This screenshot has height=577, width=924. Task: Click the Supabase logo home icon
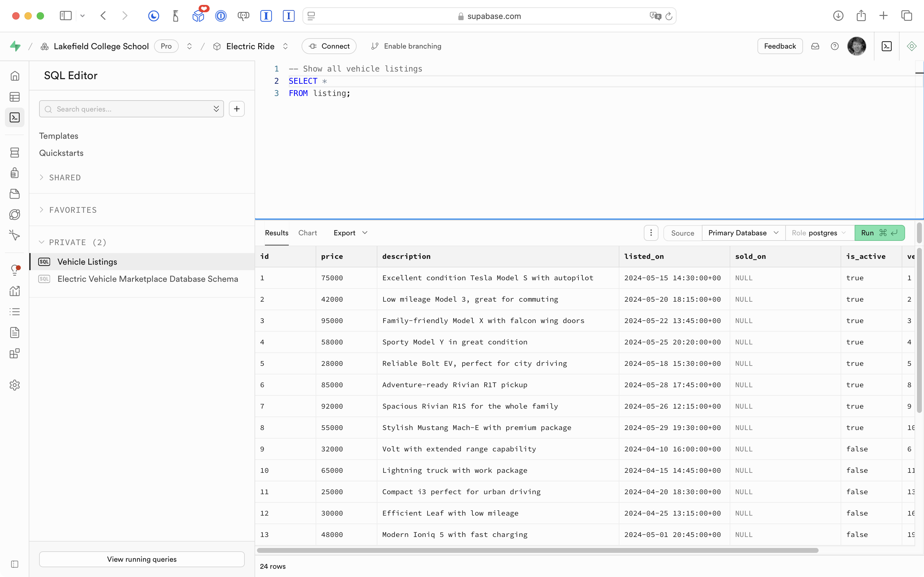click(x=15, y=46)
